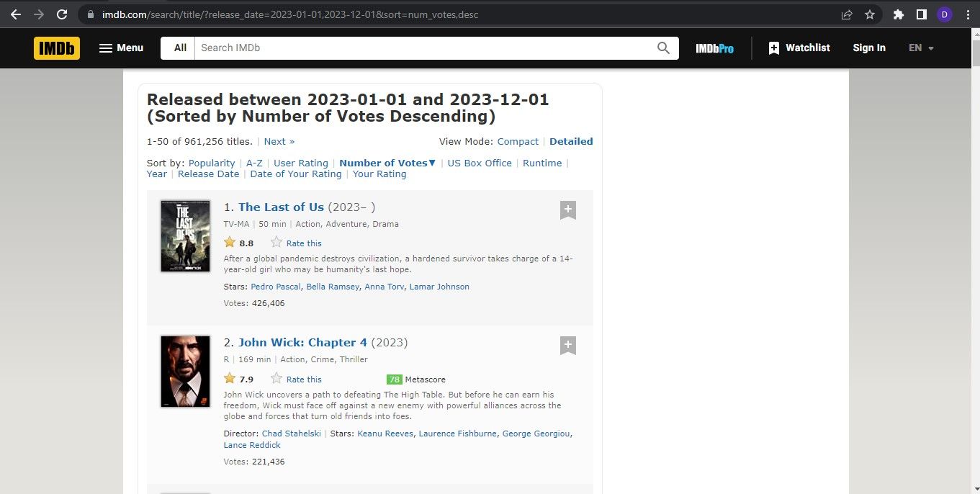
Task: Open the browser profile avatar
Action: click(x=944, y=14)
